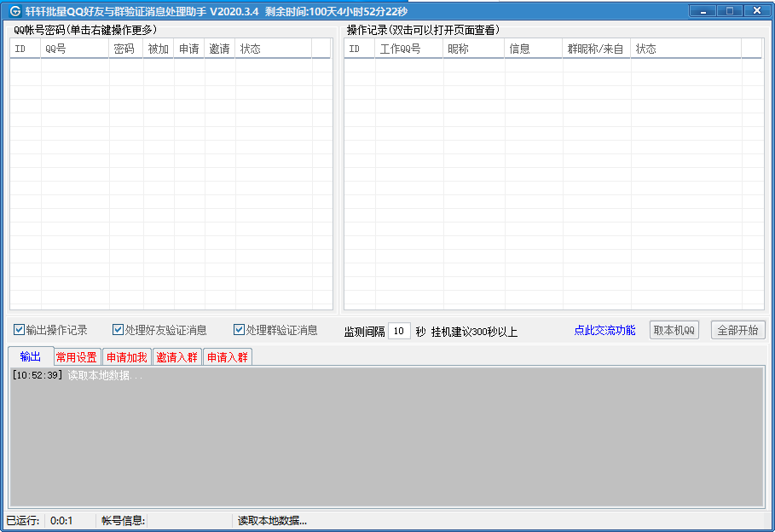
Task: Click the 0:0:1 elapsed time value
Action: [x=61, y=521]
